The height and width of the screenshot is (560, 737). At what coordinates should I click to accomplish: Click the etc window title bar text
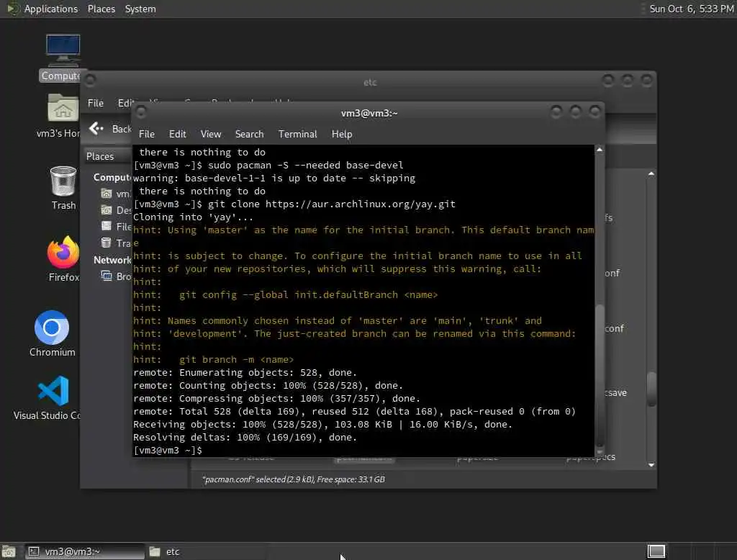click(x=370, y=82)
